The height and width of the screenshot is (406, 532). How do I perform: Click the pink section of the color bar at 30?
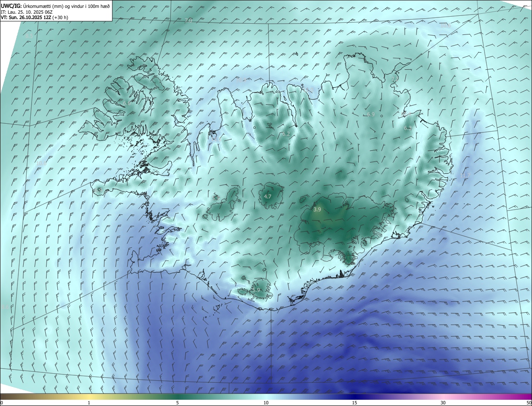click(443, 396)
